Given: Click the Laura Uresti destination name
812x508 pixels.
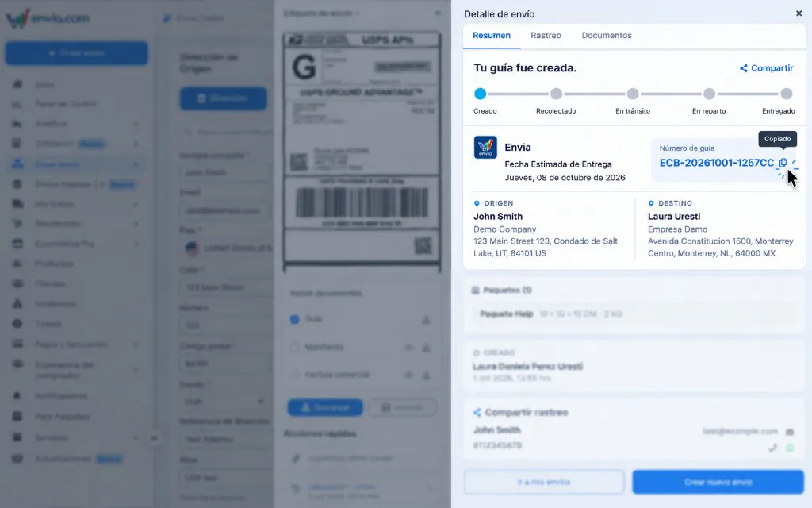Looking at the screenshot, I should click(674, 217).
